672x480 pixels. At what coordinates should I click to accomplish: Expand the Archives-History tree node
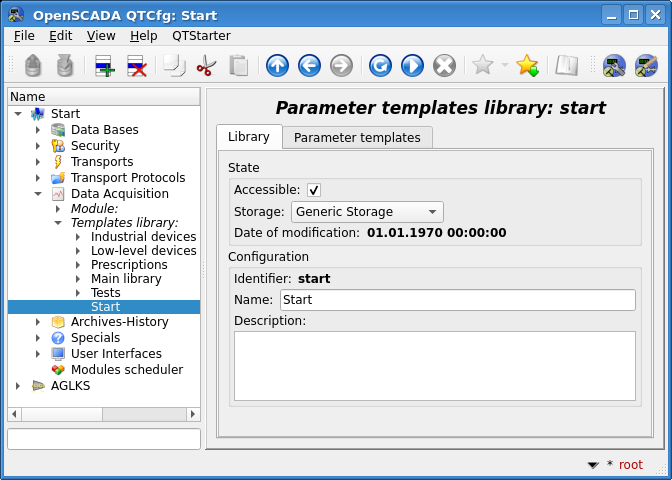pos(38,322)
